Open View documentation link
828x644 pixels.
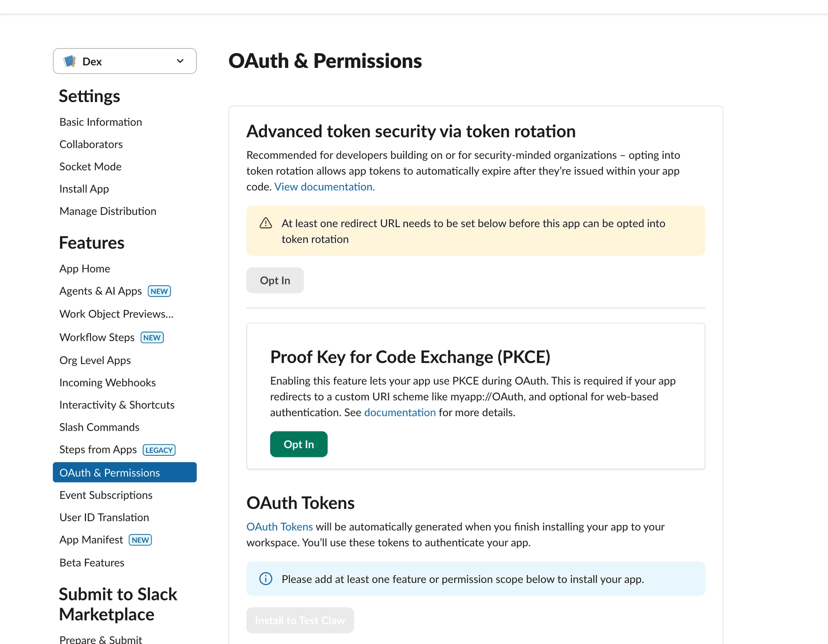324,187
